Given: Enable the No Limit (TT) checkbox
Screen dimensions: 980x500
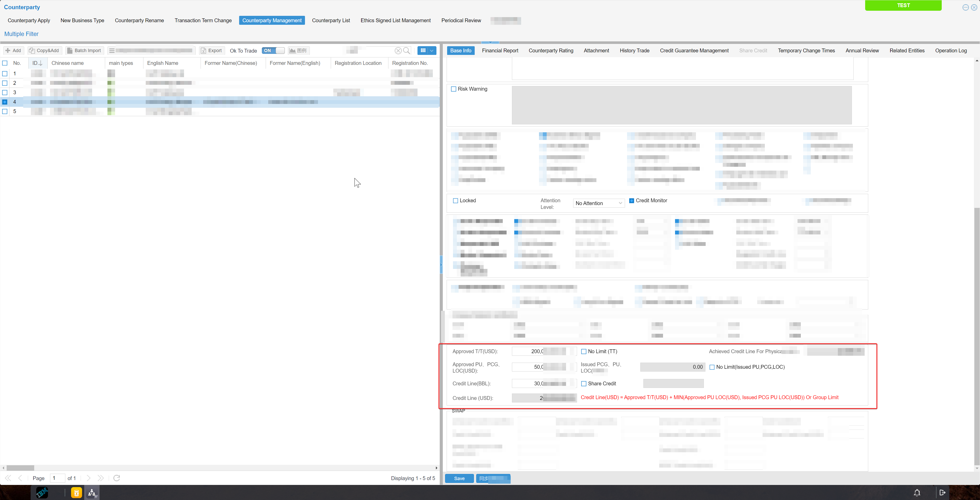Looking at the screenshot, I should click(584, 351).
